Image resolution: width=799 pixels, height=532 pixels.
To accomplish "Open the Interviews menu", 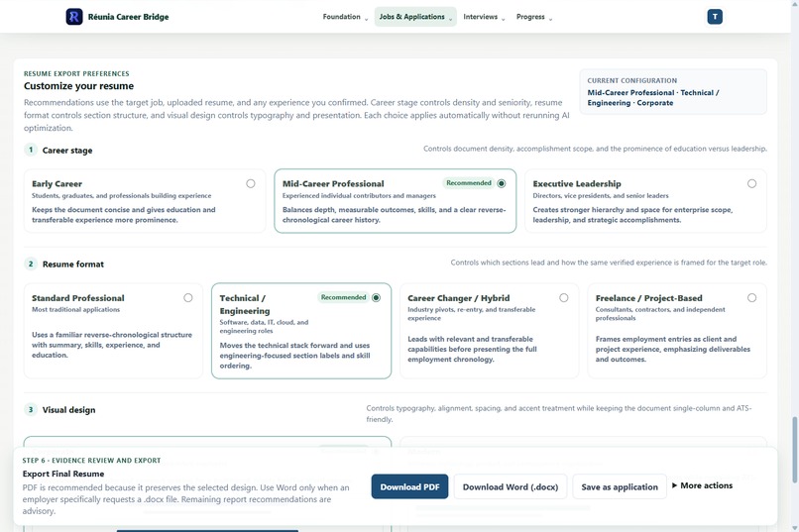I will point(484,17).
